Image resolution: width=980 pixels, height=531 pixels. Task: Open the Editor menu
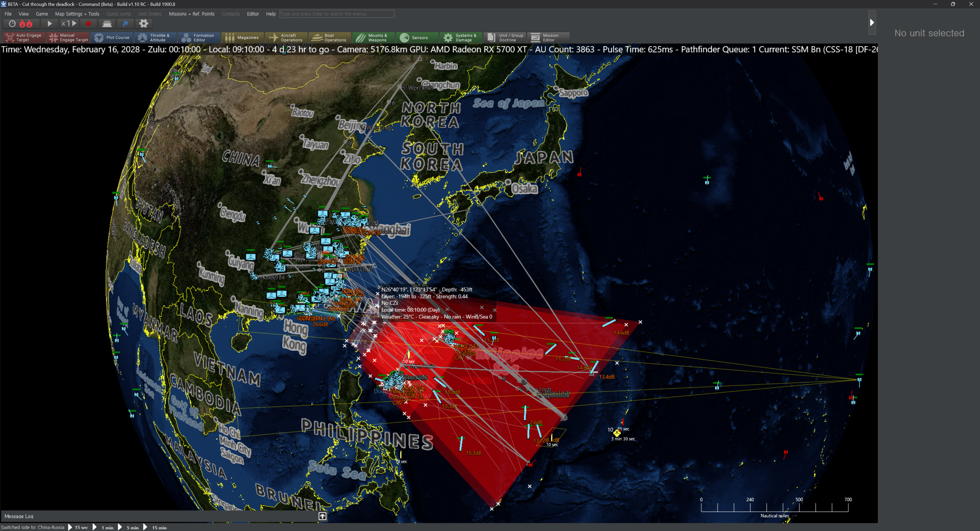tap(253, 14)
